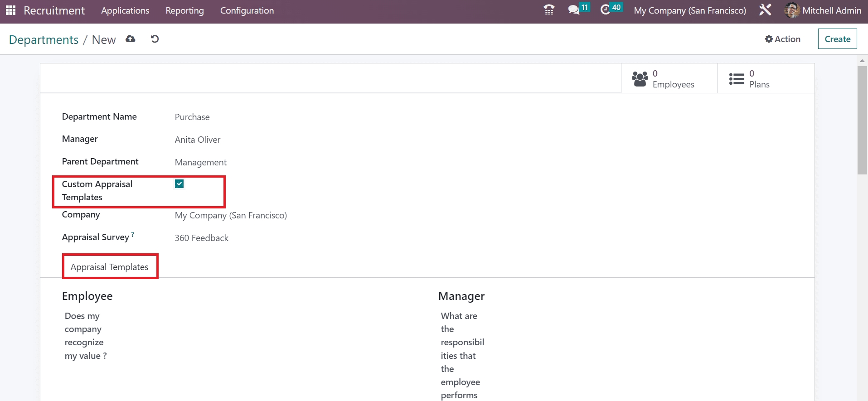Viewport: 868px width, 401px height.
Task: Open the Applications menu
Action: point(125,10)
